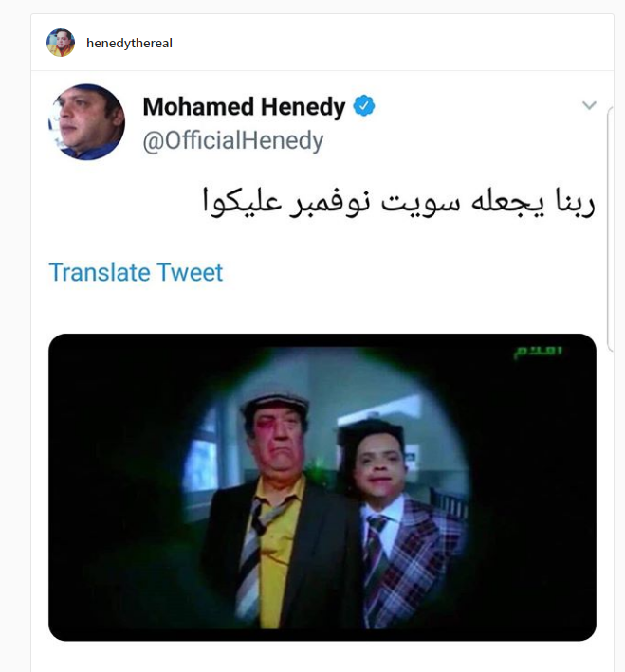Click the Arabic tweet text line
The height and width of the screenshot is (672, 625).
coord(399,203)
